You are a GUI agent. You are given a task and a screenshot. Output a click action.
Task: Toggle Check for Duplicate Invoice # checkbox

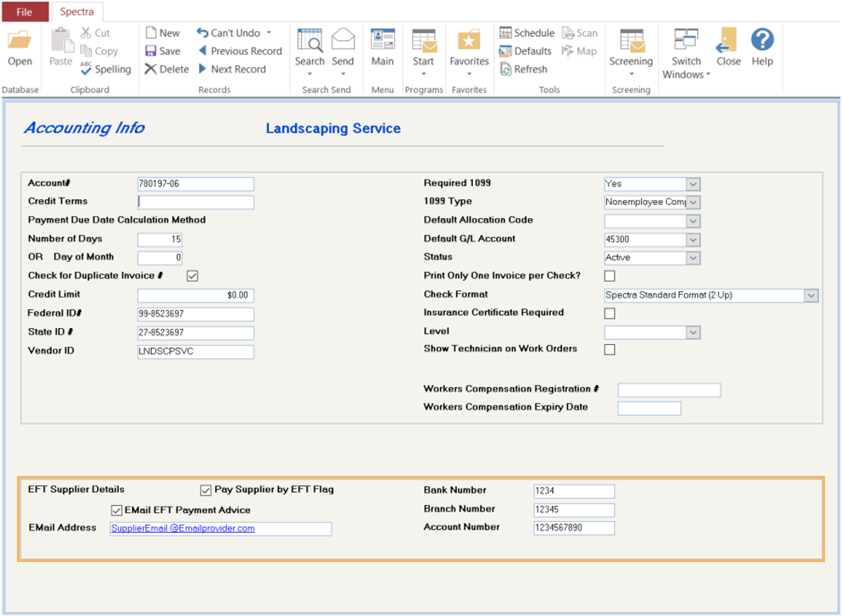coord(193,276)
